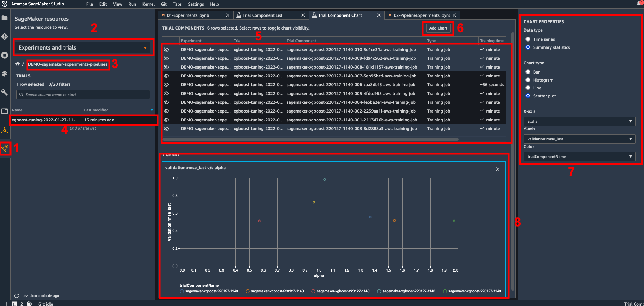
Task: Click the terminal icon in status bar
Action: (14, 304)
